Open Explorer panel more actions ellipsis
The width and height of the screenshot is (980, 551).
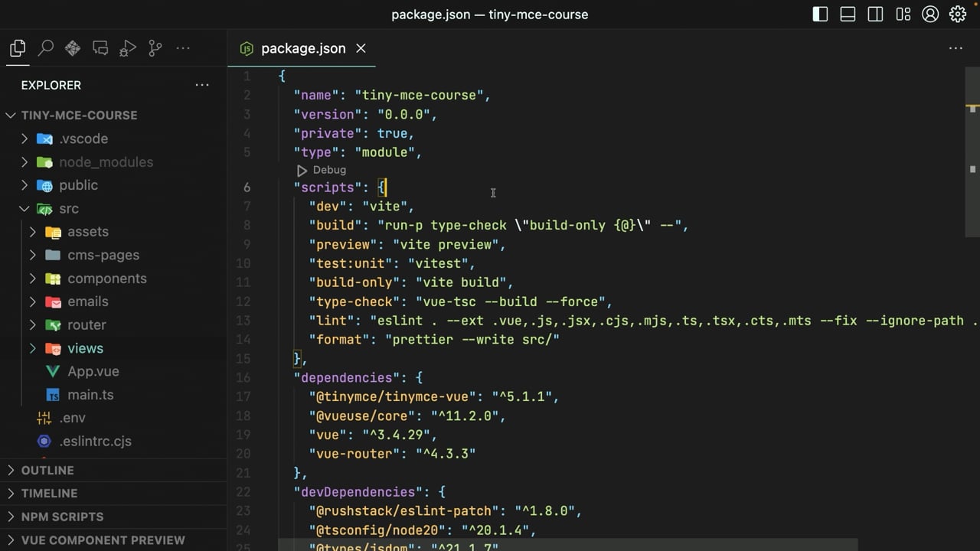[x=202, y=85]
